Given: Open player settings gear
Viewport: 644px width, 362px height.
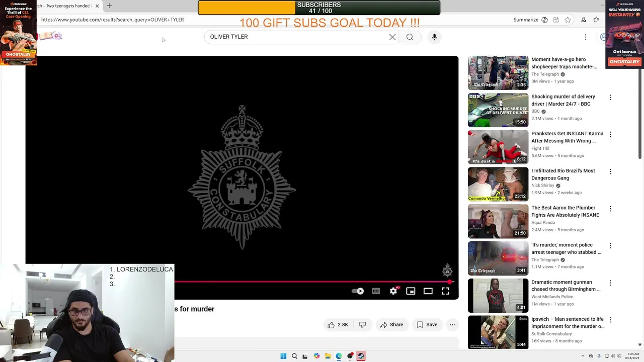Looking at the screenshot, I should (393, 291).
